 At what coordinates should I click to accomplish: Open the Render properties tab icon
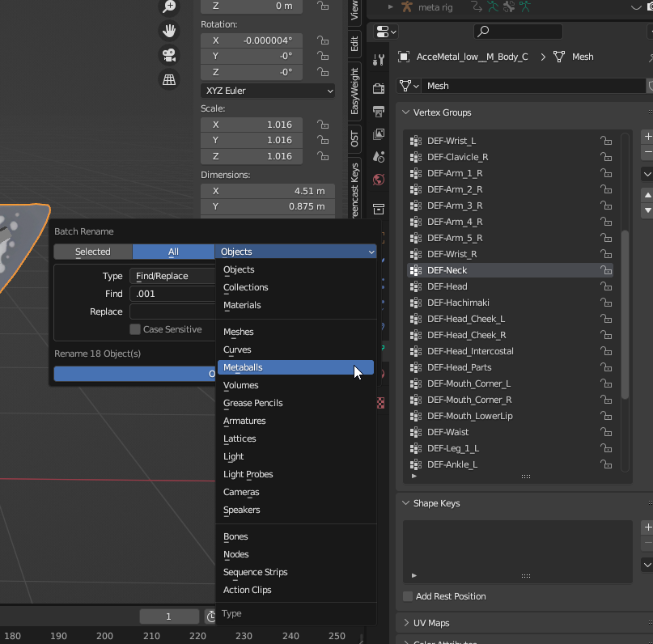click(x=379, y=88)
